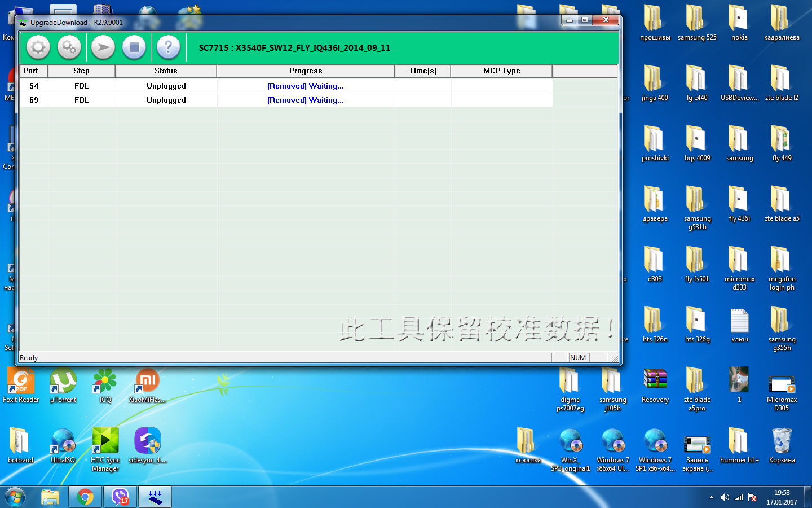The image size is (812, 508).
Task: Select the fly 436i folder
Action: (x=739, y=204)
